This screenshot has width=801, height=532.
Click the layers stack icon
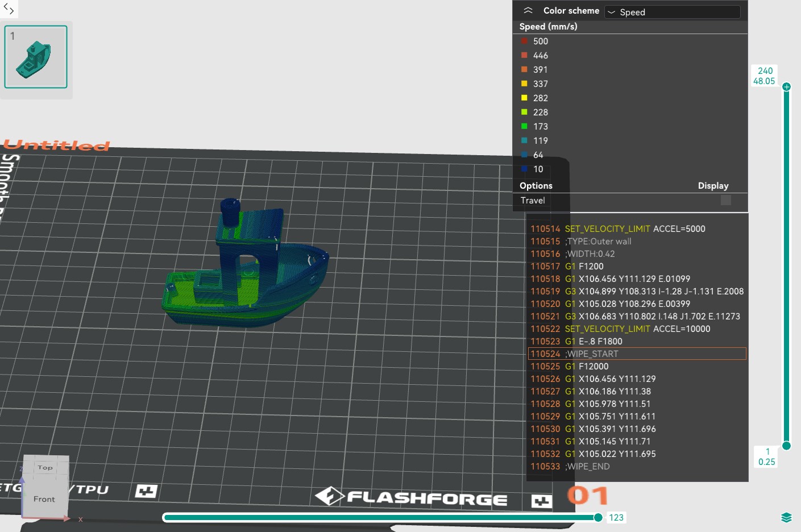(x=786, y=517)
